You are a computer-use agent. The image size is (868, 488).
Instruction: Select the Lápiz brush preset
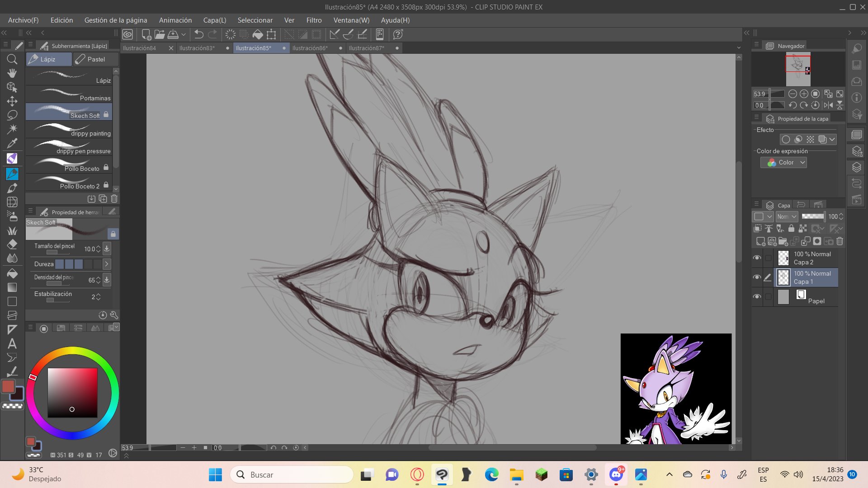[69, 77]
